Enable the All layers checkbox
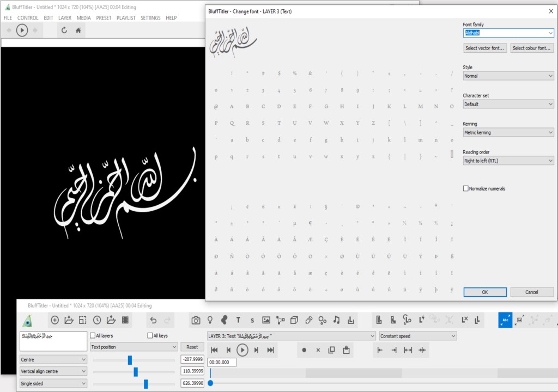 tap(93, 335)
